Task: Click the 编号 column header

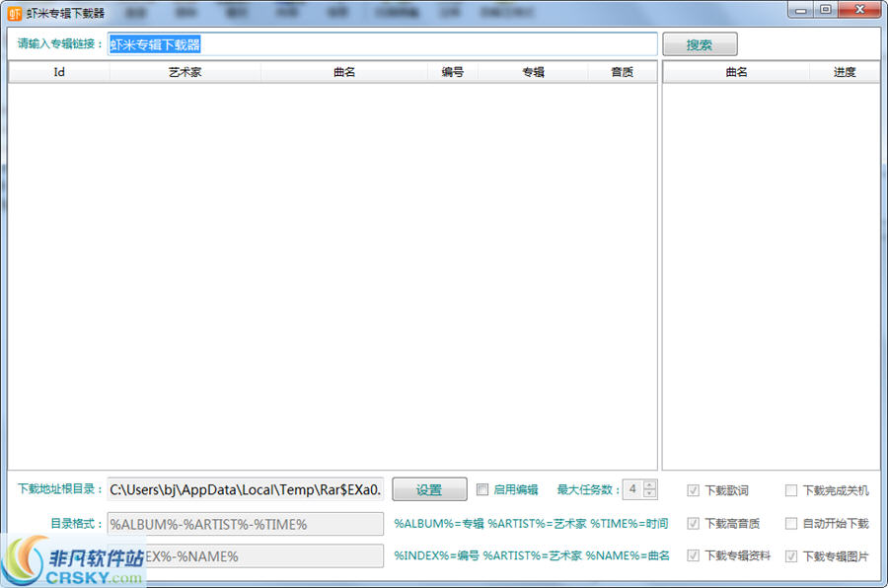Action: [x=453, y=72]
